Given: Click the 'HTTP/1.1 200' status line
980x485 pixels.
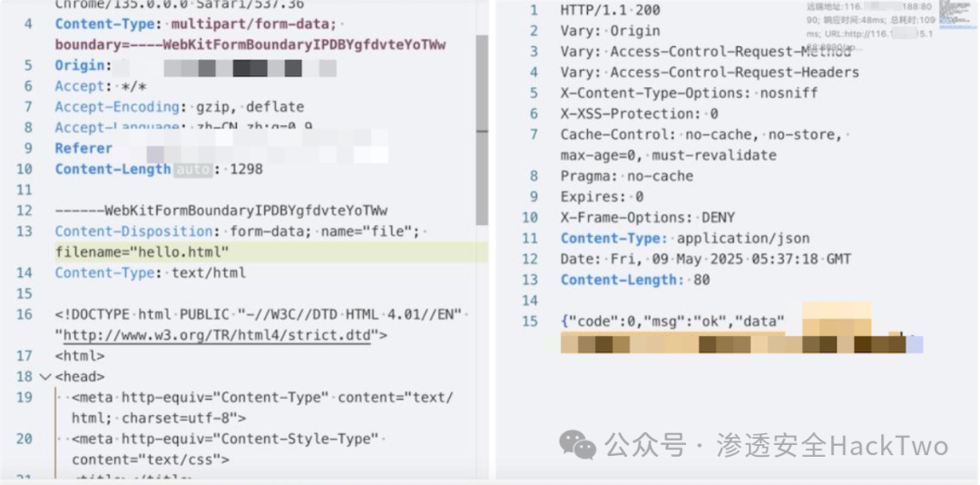Looking at the screenshot, I should (610, 10).
